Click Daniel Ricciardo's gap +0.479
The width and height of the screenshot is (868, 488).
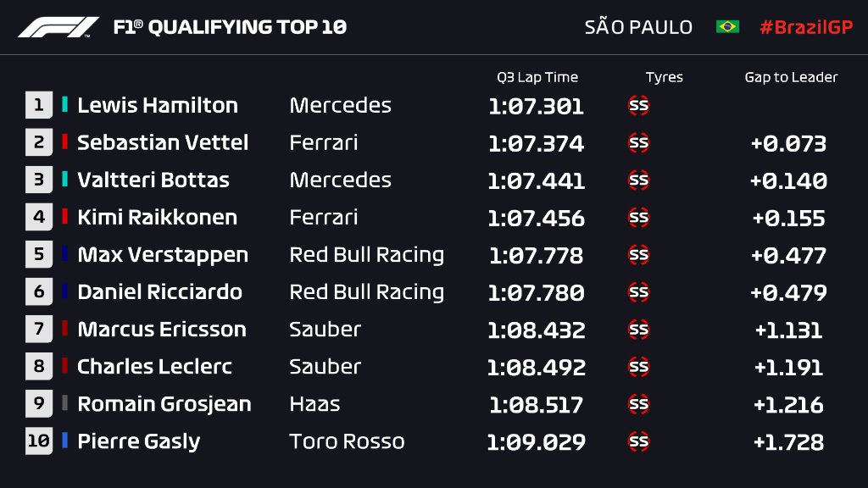(788, 292)
